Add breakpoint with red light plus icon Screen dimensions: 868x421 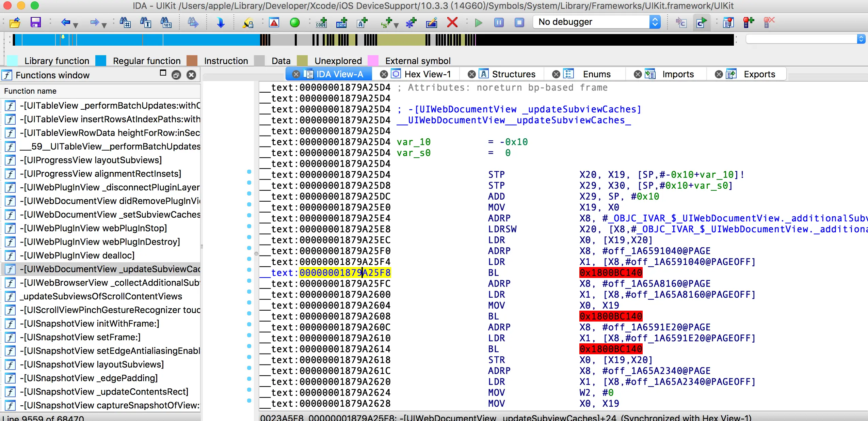(x=748, y=23)
